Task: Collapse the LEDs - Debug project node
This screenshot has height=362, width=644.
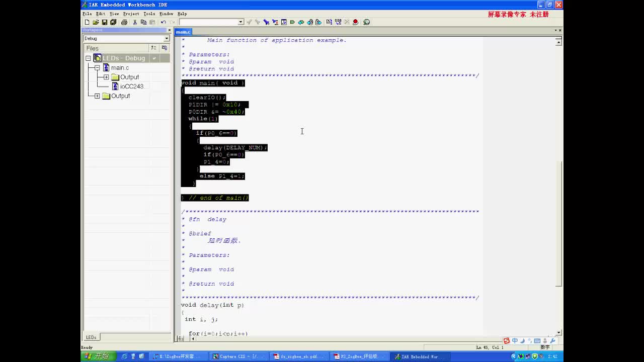Action: [88, 58]
